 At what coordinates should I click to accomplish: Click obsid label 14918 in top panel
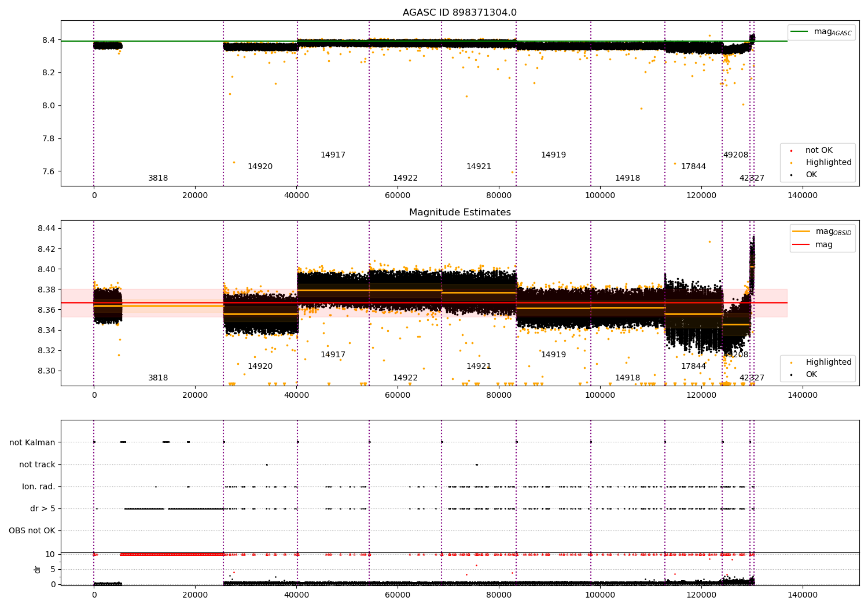tap(627, 178)
